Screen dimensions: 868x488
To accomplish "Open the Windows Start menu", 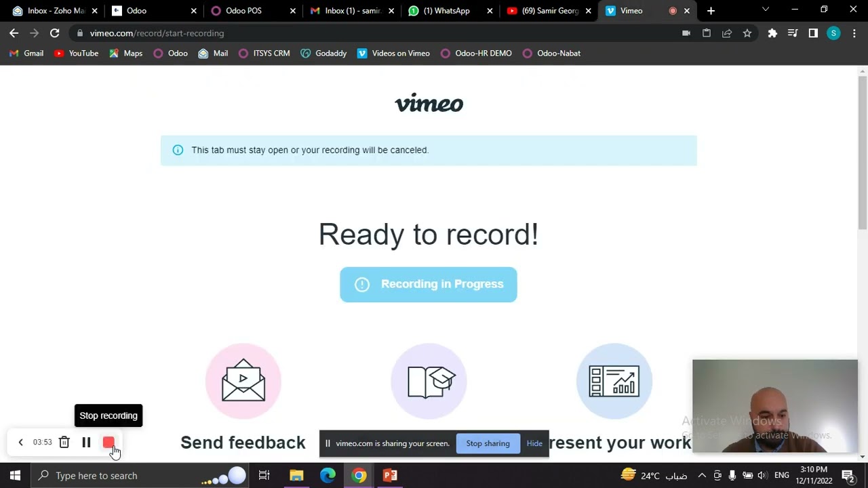I will [15, 476].
